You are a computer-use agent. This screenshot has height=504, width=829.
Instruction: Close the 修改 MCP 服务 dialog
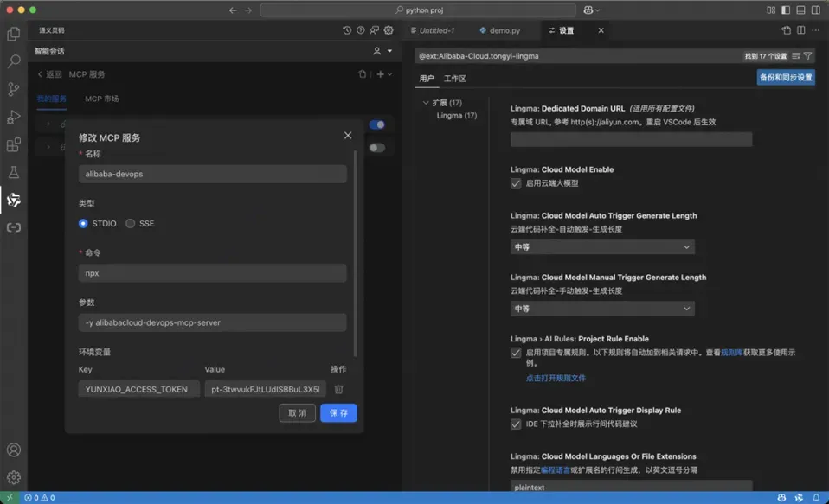point(348,136)
